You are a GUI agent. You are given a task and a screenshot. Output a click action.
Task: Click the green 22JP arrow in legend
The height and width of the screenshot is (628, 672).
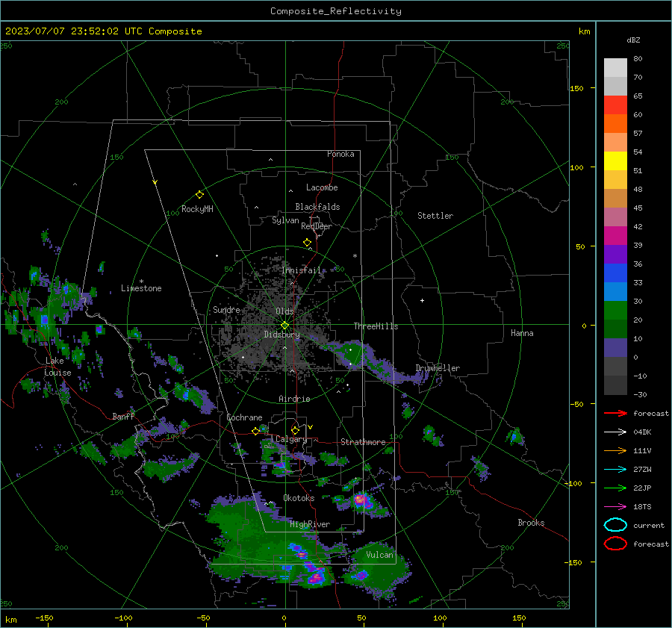(x=615, y=488)
